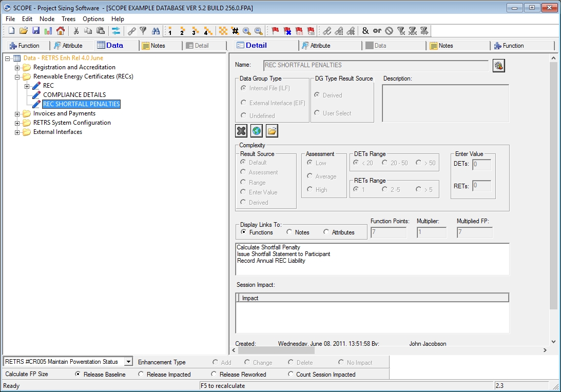Click the detail pane vertical scrollbar thumb
Viewport: 561px width, 392px height.
click(553, 186)
